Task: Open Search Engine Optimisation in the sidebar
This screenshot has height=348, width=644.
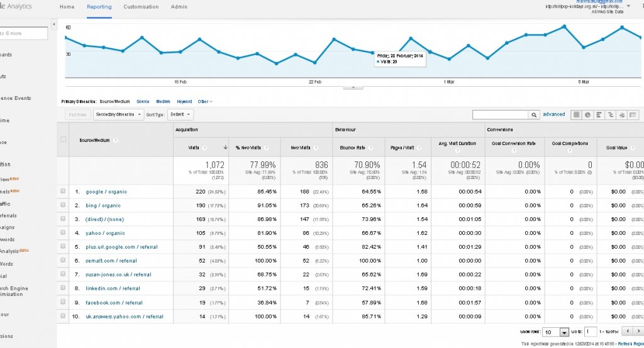Action: pos(14,291)
